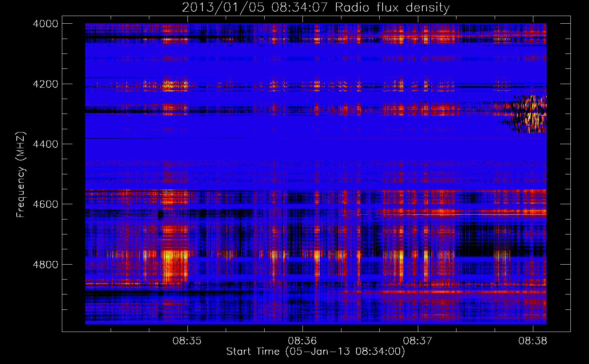This screenshot has height=364, width=589.
Task: Click the 4000 frequency tick label
Action: [46, 24]
